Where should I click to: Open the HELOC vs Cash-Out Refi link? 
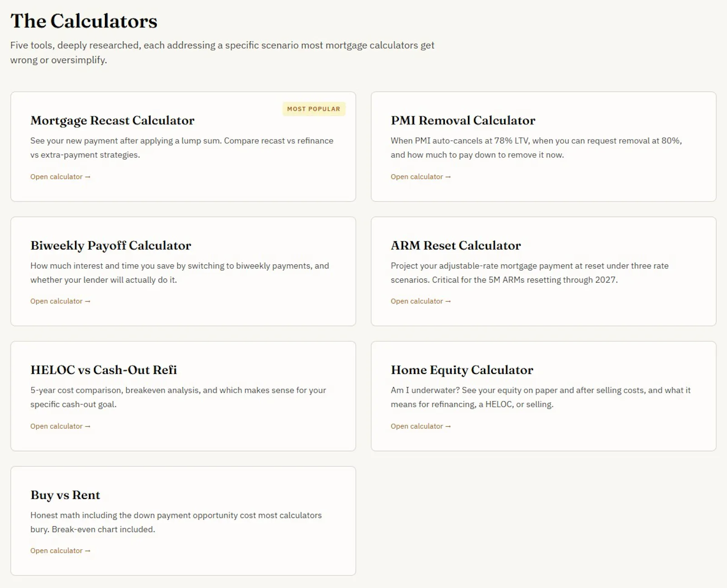point(60,426)
